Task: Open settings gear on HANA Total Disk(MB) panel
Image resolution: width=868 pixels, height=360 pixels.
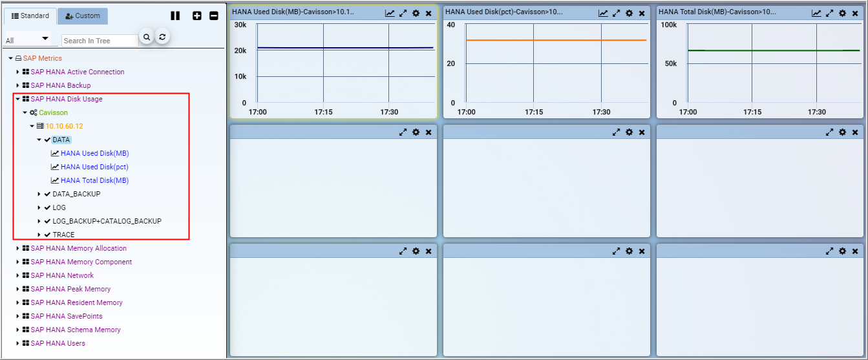Action: coord(843,13)
